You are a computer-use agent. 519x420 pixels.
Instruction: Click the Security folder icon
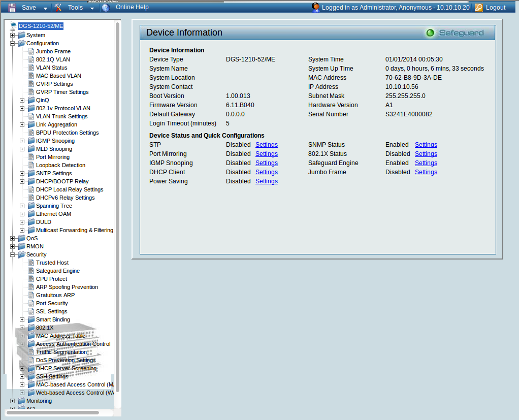point(21,254)
